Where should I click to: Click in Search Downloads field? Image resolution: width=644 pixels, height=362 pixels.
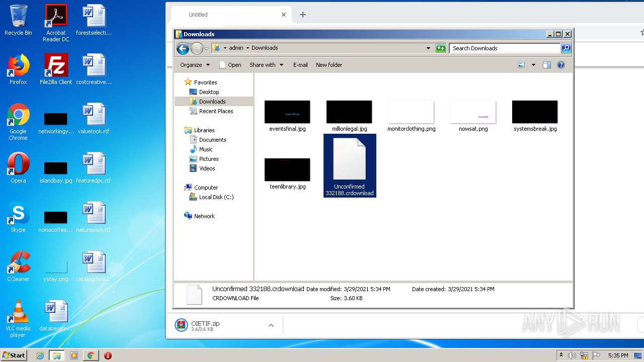(505, 48)
